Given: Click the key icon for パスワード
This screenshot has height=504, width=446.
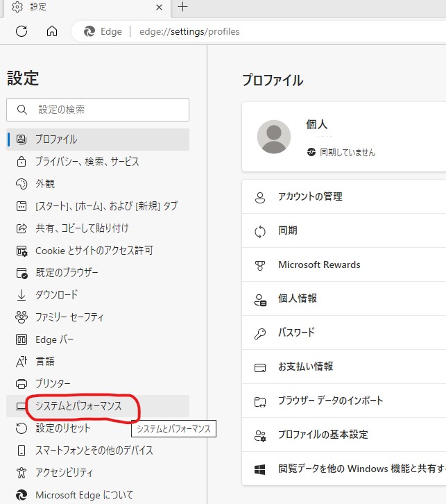Looking at the screenshot, I should tap(260, 334).
